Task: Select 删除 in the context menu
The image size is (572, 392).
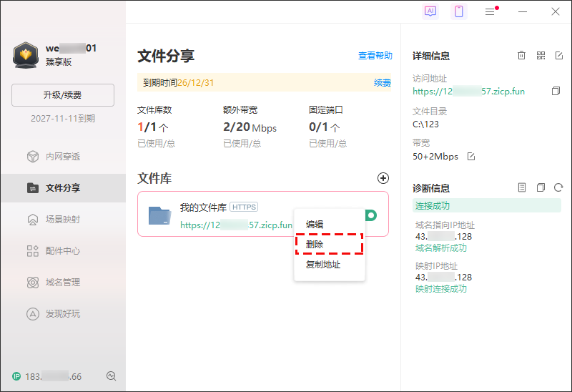Action: point(315,245)
